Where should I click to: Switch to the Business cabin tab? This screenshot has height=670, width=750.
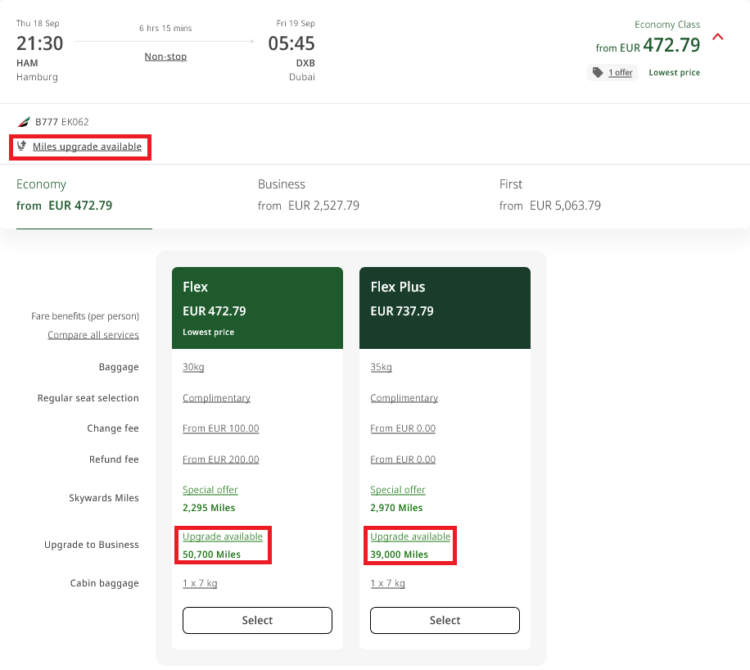click(309, 195)
